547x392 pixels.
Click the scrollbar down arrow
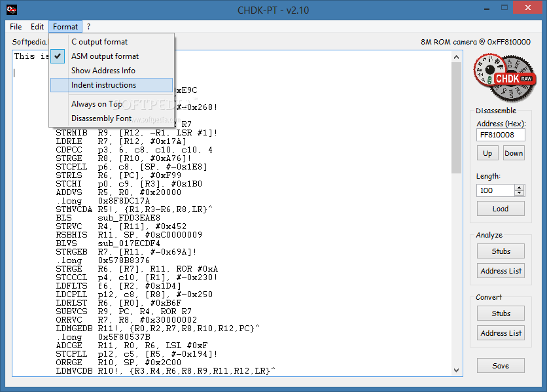[456, 370]
